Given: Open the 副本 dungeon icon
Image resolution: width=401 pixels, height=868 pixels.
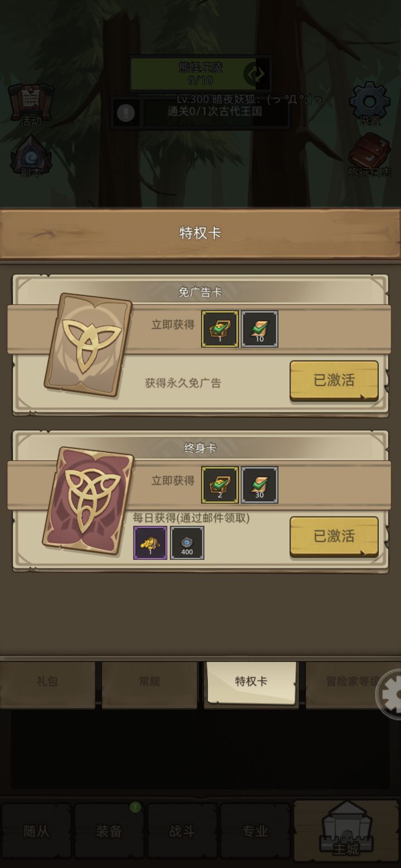Looking at the screenshot, I should [31, 157].
